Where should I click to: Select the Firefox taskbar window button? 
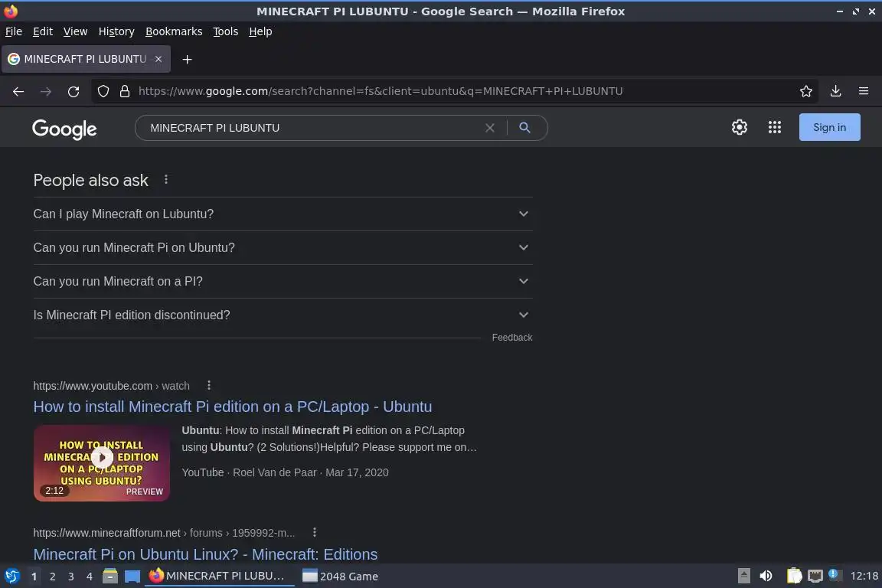click(x=220, y=577)
